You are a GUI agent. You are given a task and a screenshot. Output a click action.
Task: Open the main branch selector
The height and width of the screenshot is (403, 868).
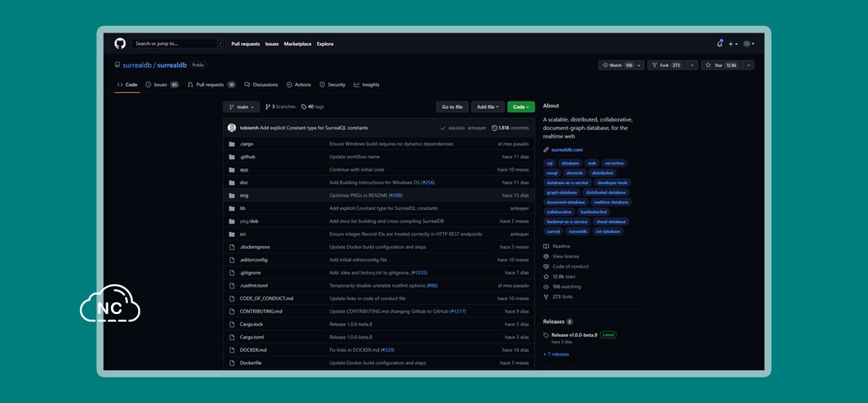click(241, 107)
